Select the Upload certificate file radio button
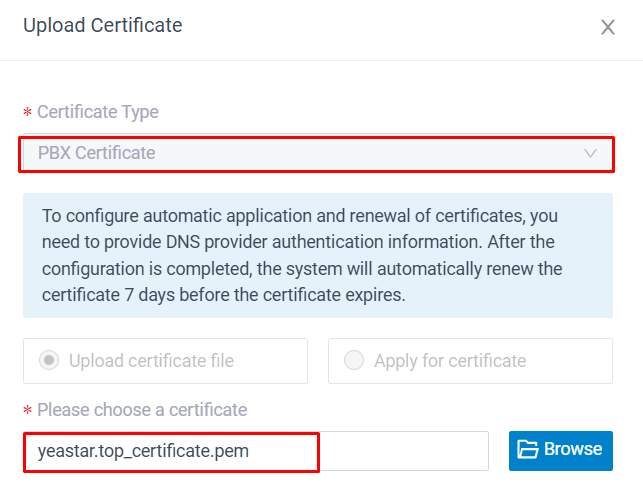 tap(49, 360)
